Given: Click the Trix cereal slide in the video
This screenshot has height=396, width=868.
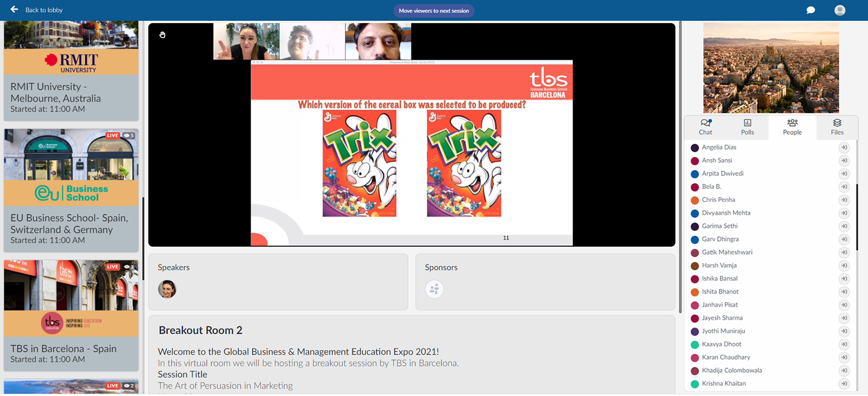Looking at the screenshot, I should point(412,153).
